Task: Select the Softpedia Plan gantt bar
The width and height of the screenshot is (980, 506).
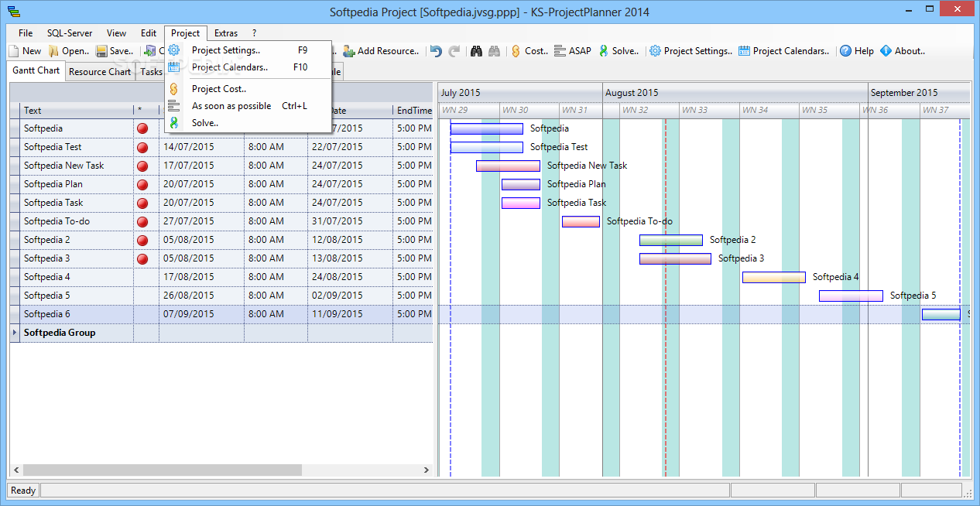Action: [521, 184]
